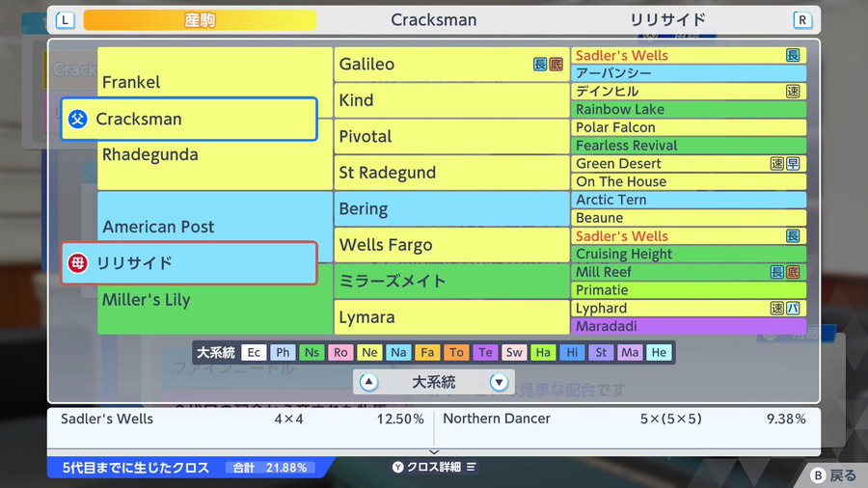Click the 速 factor icon on Green Desert
The height and width of the screenshot is (488, 868).
tap(777, 164)
